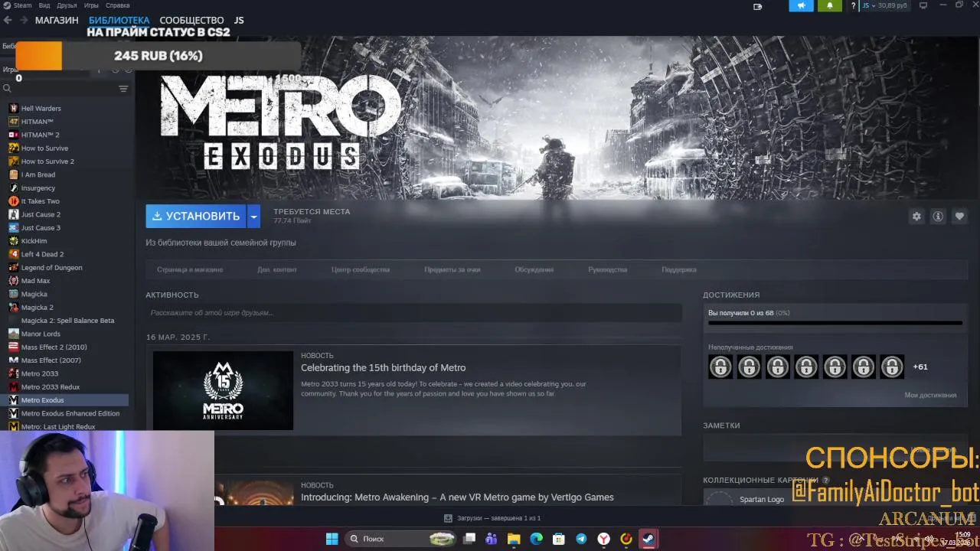980x551 pixels.
Task: Open the Metro 15th Anniversary news thumbnail
Action: 223,390
